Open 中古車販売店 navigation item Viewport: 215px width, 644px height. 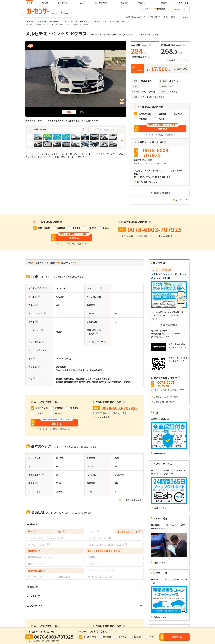101,3
